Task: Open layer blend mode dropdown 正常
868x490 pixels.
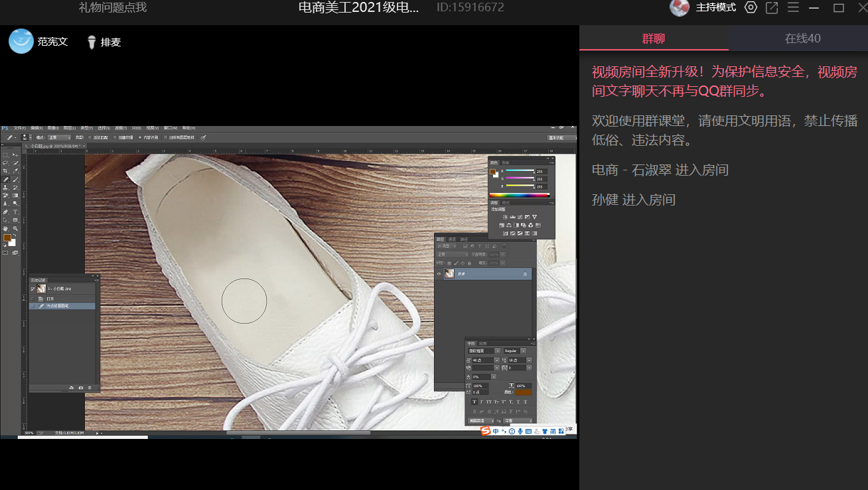Action: [453, 255]
